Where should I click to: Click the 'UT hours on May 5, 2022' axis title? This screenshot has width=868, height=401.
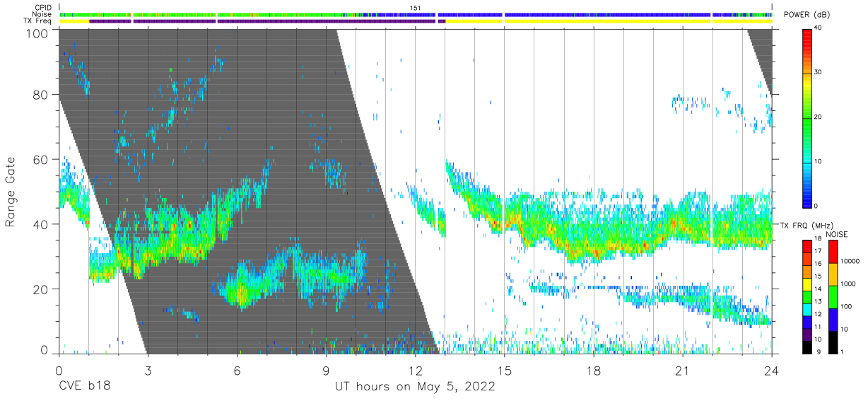point(415,387)
